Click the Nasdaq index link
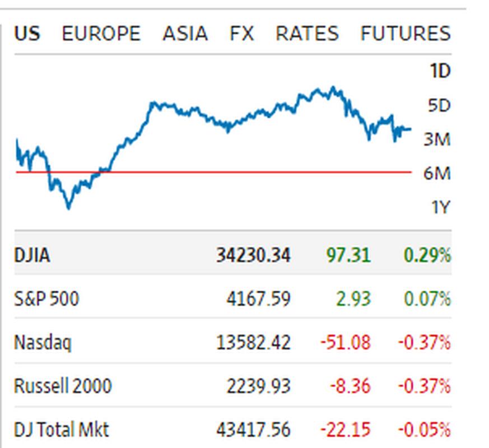The image size is (489, 448). click(x=43, y=342)
